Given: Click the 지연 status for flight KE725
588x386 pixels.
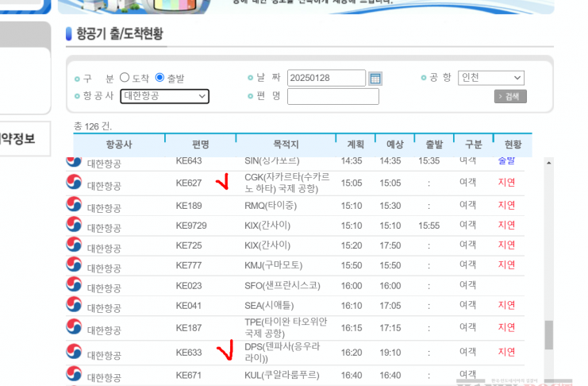Looking at the screenshot, I should [506, 245].
